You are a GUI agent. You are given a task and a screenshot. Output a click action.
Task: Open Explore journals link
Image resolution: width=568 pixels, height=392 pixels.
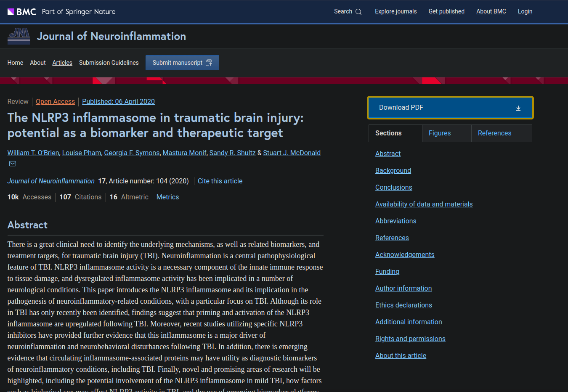pyautogui.click(x=396, y=11)
